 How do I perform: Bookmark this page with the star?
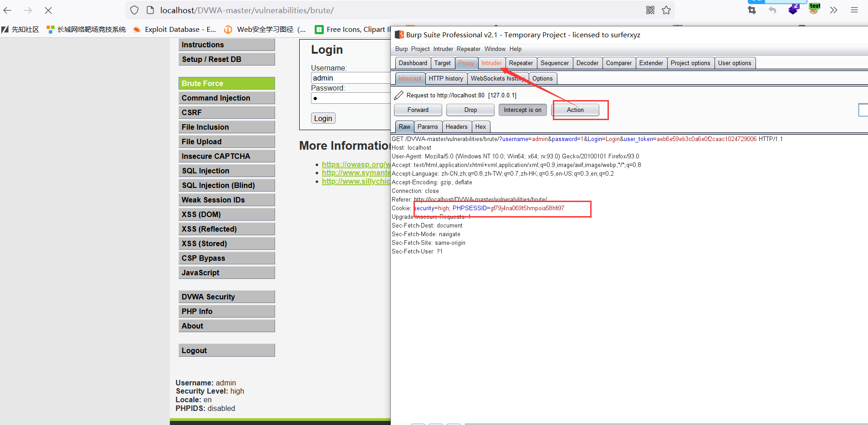[x=666, y=10]
